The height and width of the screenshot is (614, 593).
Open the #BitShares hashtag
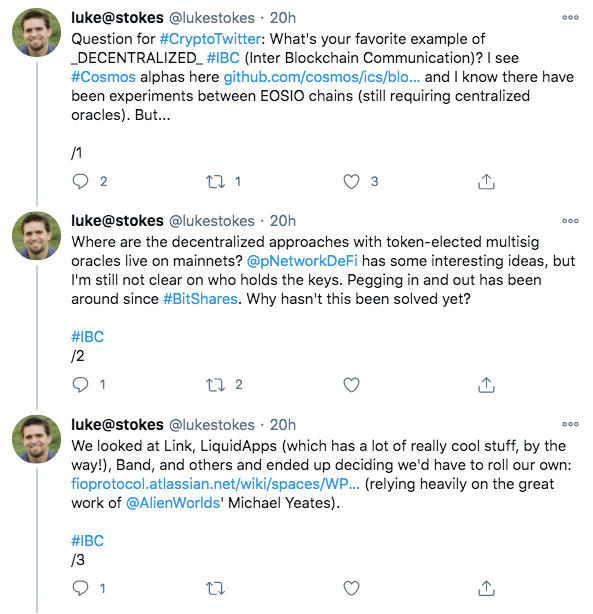coord(200,299)
